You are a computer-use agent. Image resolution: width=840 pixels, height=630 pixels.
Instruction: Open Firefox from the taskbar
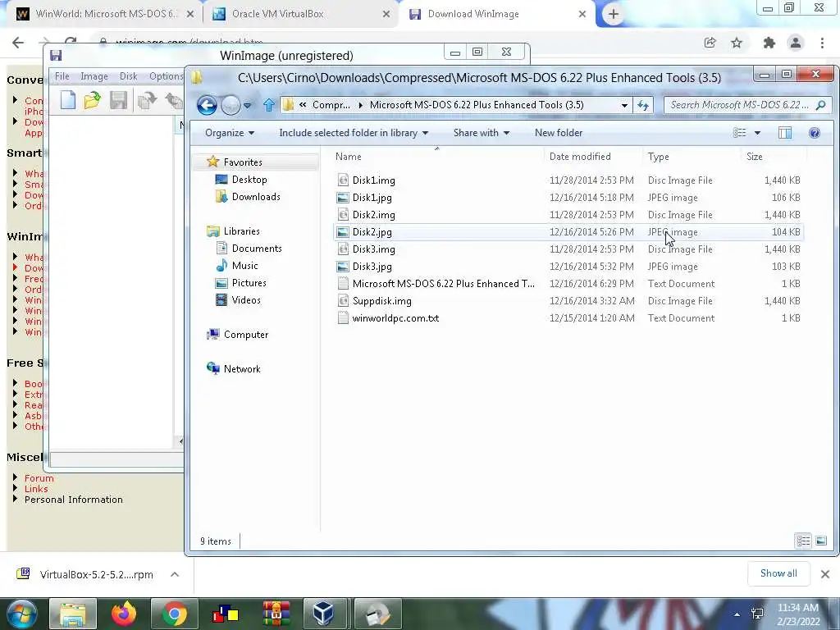point(124,614)
